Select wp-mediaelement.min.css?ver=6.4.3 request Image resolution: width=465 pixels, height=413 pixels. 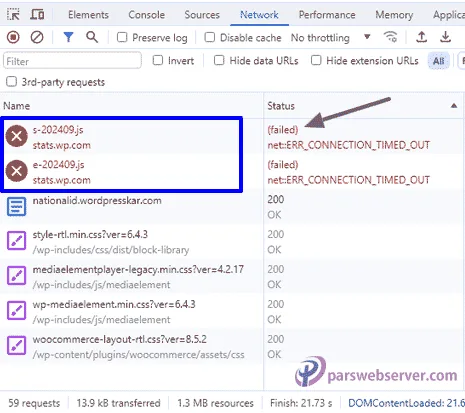(x=132, y=311)
